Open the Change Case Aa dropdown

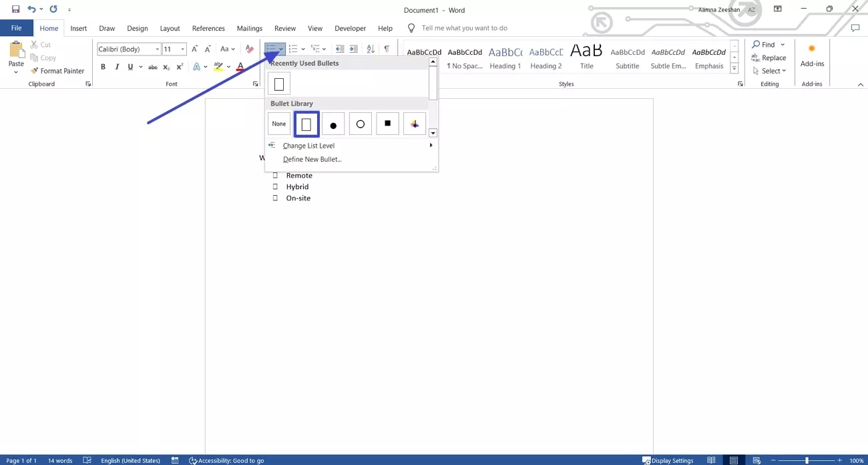[x=228, y=49]
